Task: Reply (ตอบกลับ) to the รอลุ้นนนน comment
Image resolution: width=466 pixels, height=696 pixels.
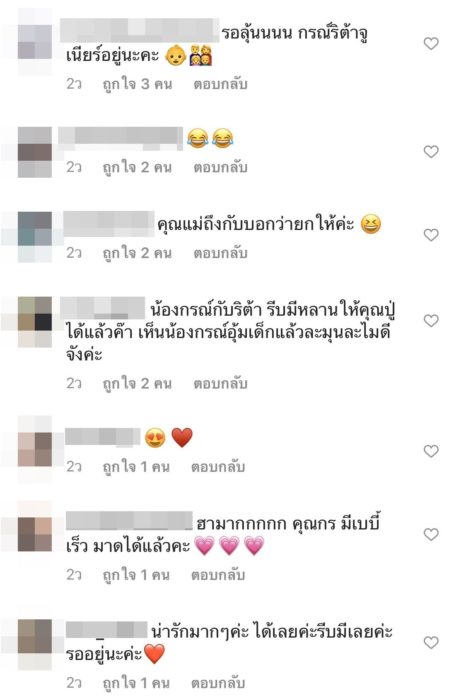Action: [x=220, y=84]
